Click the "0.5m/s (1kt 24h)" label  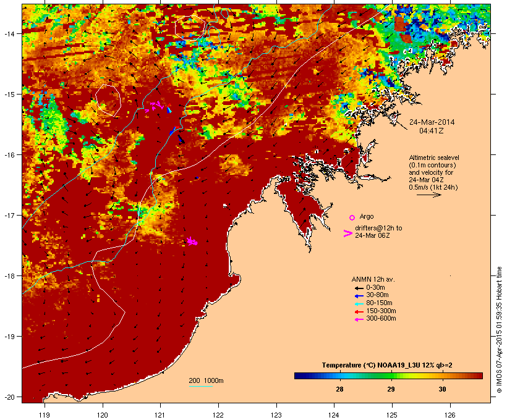click(433, 187)
